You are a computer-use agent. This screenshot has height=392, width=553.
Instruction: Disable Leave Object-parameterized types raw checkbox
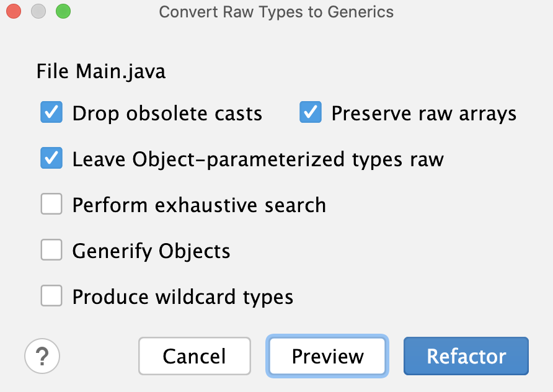pyautogui.click(x=51, y=158)
